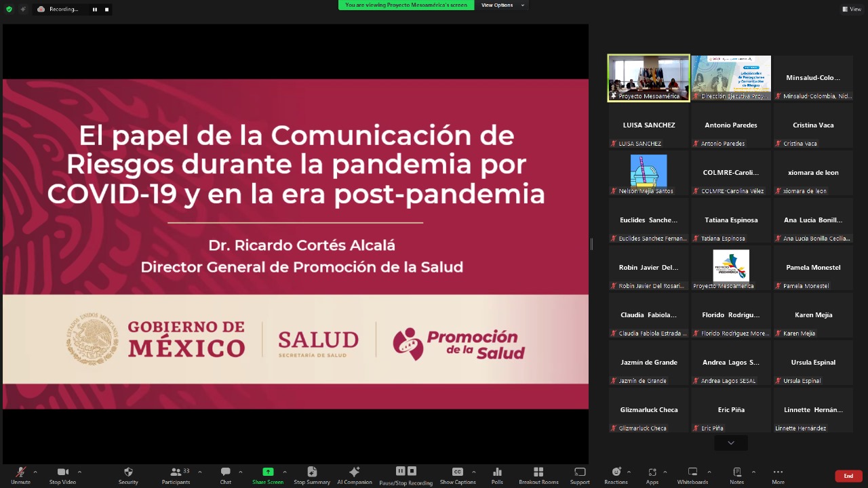
Task: Select the Proyecto Mesoamérica video thumbnail
Action: [649, 78]
